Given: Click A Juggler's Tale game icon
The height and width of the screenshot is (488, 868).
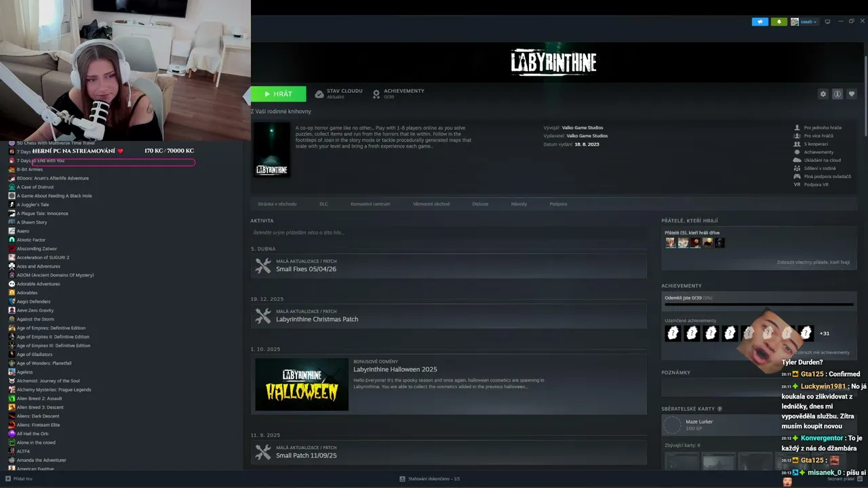Looking at the screenshot, I should [12, 205].
